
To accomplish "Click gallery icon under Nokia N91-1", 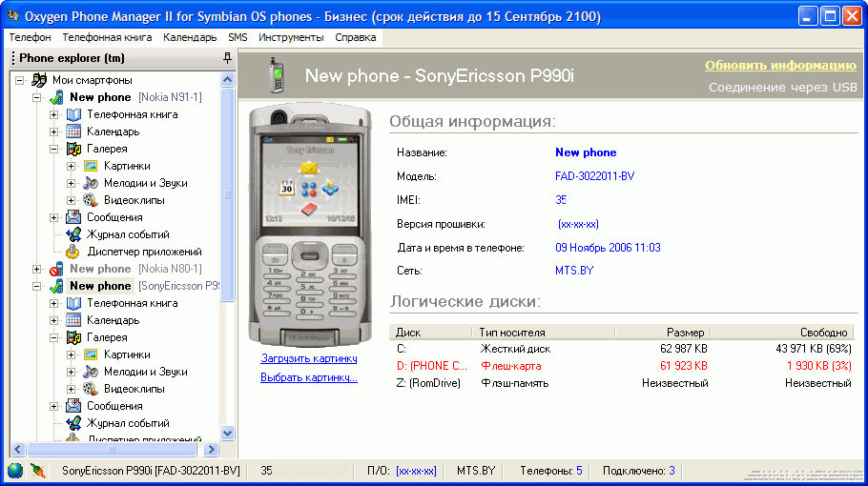I will [x=73, y=149].
